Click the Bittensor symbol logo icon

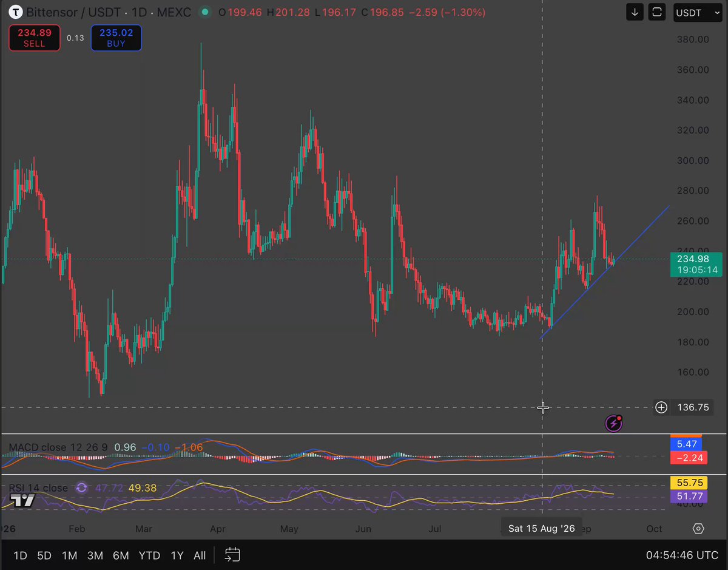tap(15, 12)
